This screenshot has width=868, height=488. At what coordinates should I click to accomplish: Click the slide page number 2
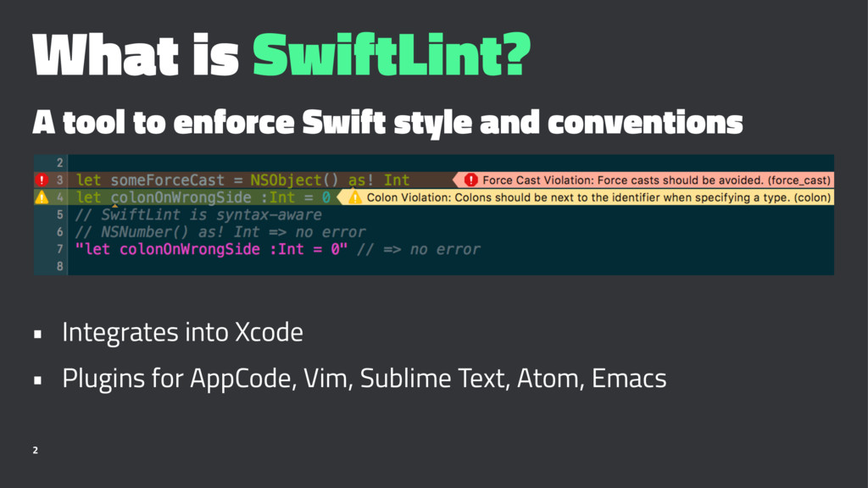point(36,451)
